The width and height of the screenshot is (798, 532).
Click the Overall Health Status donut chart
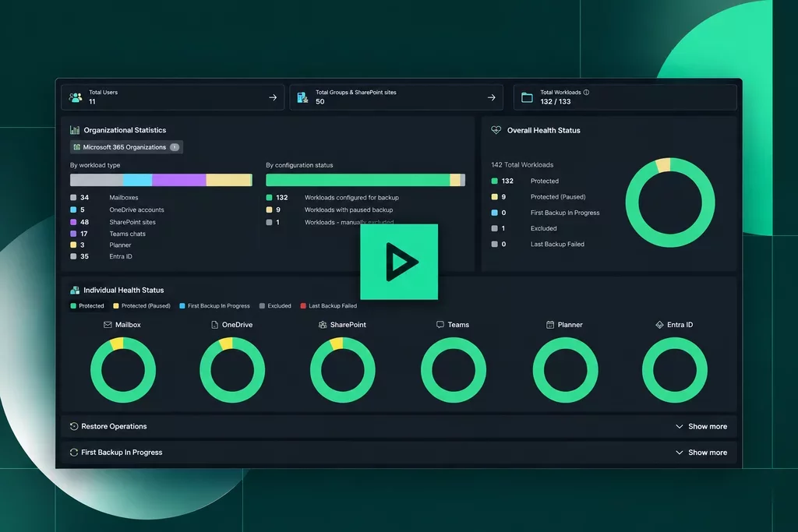(x=670, y=203)
